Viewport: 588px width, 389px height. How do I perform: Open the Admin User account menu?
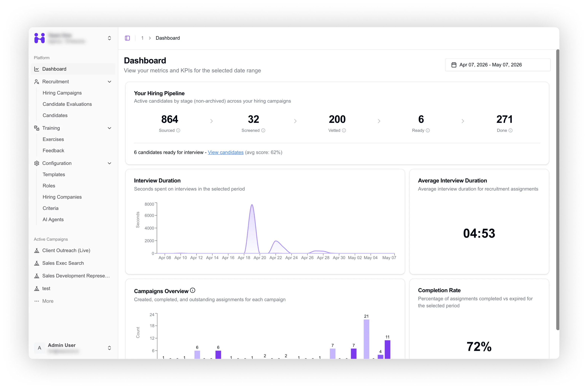point(73,348)
